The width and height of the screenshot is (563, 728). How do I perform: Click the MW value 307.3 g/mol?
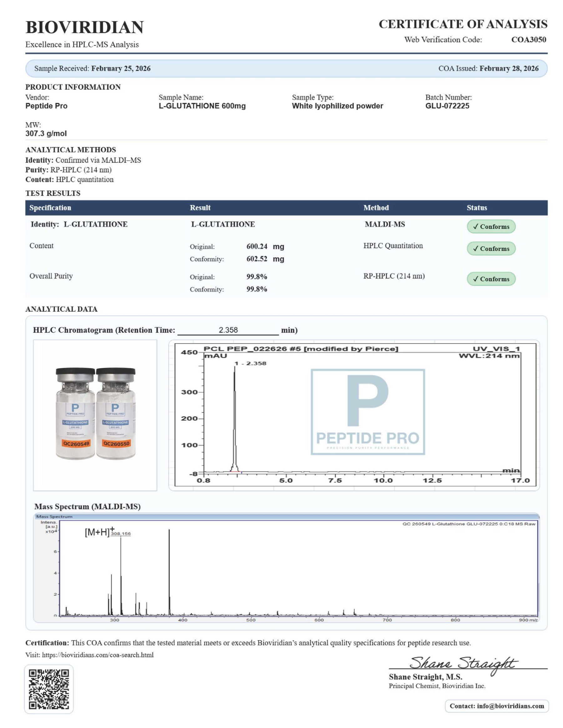(x=46, y=134)
